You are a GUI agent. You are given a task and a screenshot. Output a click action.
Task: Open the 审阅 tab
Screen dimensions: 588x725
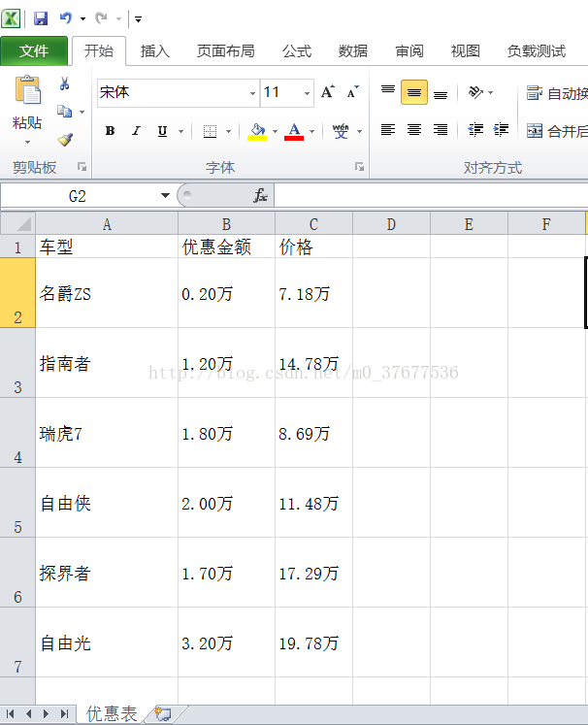pos(409,50)
